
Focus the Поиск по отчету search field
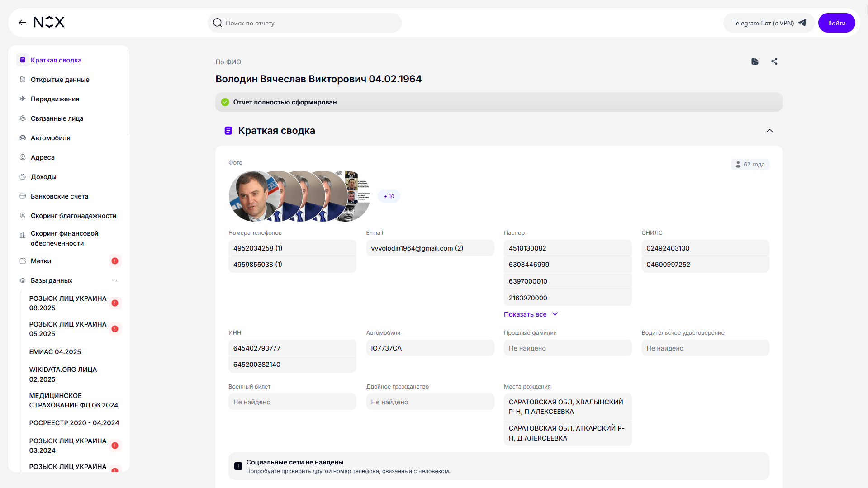tap(304, 23)
